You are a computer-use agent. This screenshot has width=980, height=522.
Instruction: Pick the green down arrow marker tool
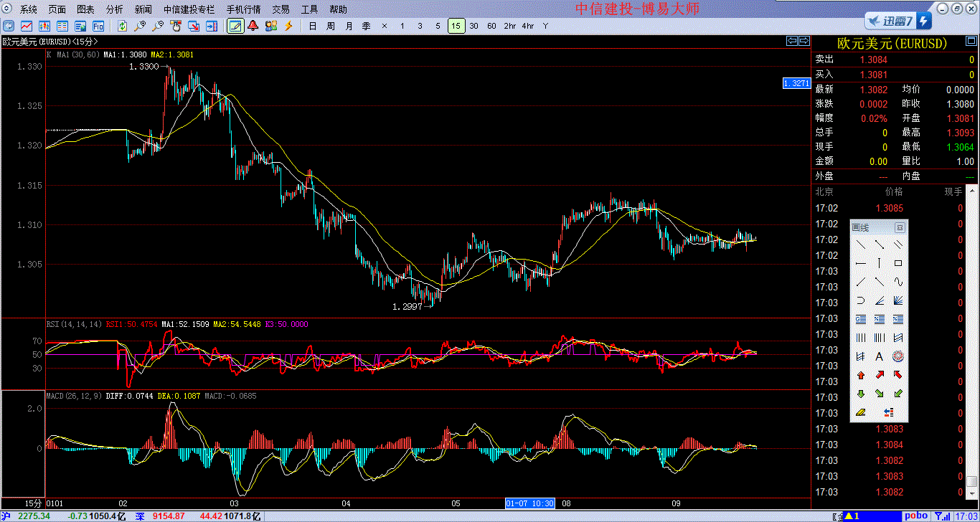tap(861, 394)
